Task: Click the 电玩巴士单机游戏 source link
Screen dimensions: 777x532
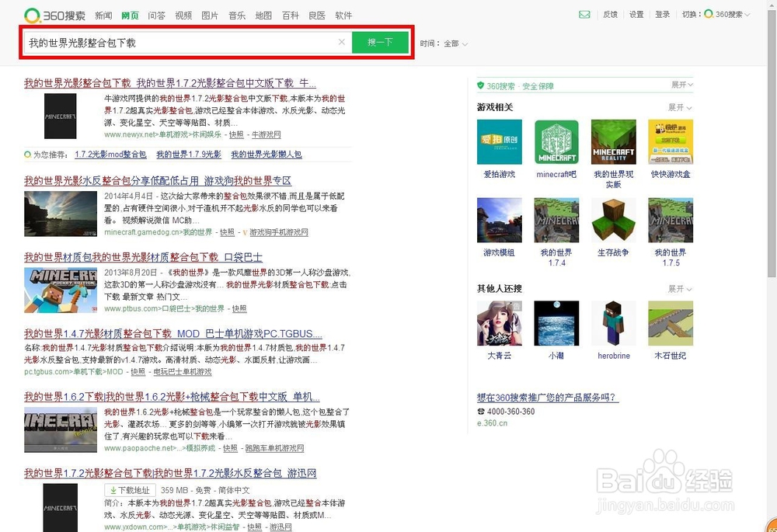Action: [183, 372]
